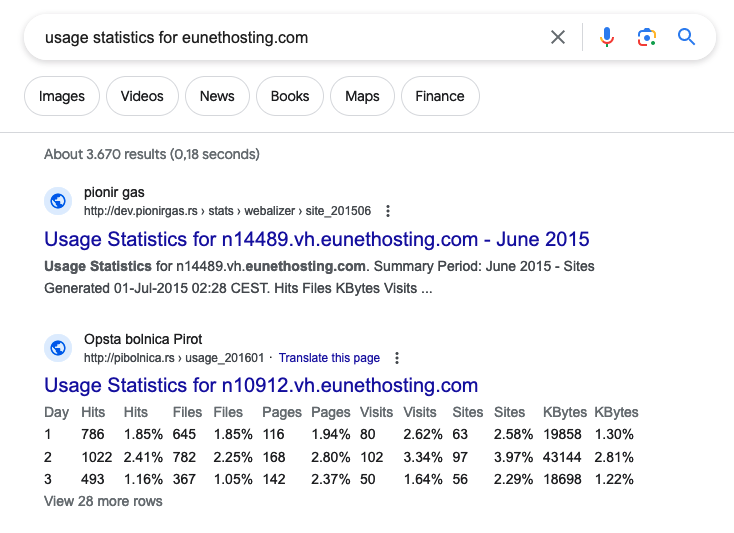Open the Maps filter chip
The image size is (734, 533).
[362, 96]
